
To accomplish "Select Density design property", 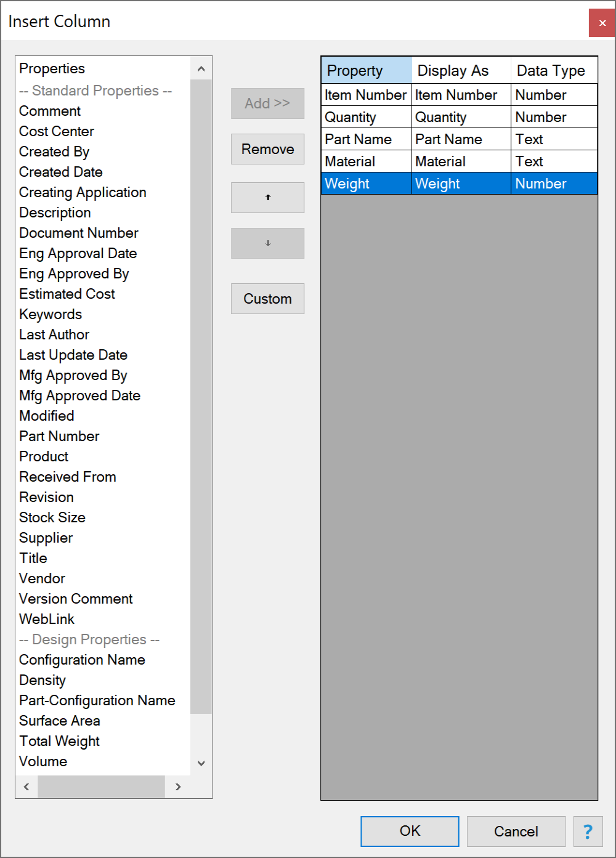I will [x=43, y=680].
